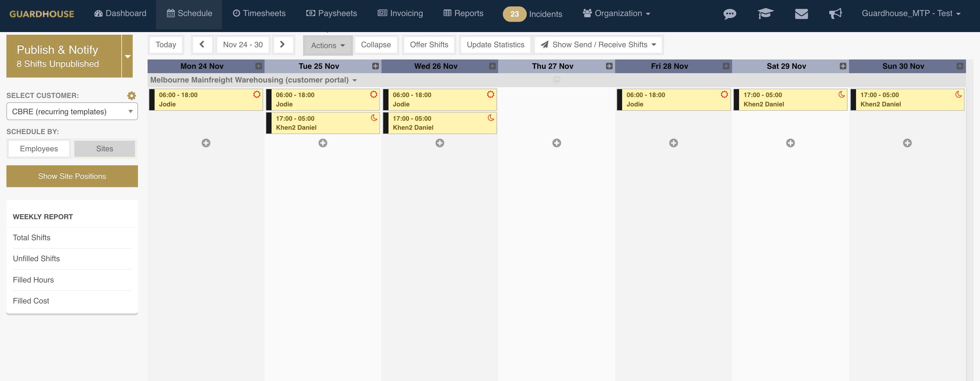Screen dimensions: 980x381
Task: Advance to next week with right arrow
Action: (x=282, y=45)
